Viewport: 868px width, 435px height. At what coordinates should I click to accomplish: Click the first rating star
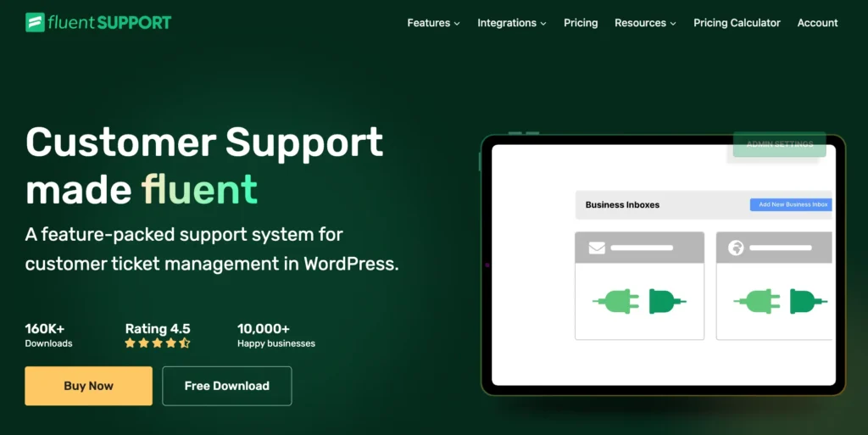tap(130, 343)
